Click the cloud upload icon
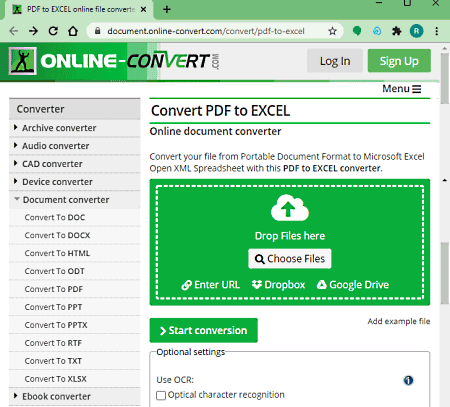Image resolution: width=450 pixels, height=407 pixels. [290, 208]
